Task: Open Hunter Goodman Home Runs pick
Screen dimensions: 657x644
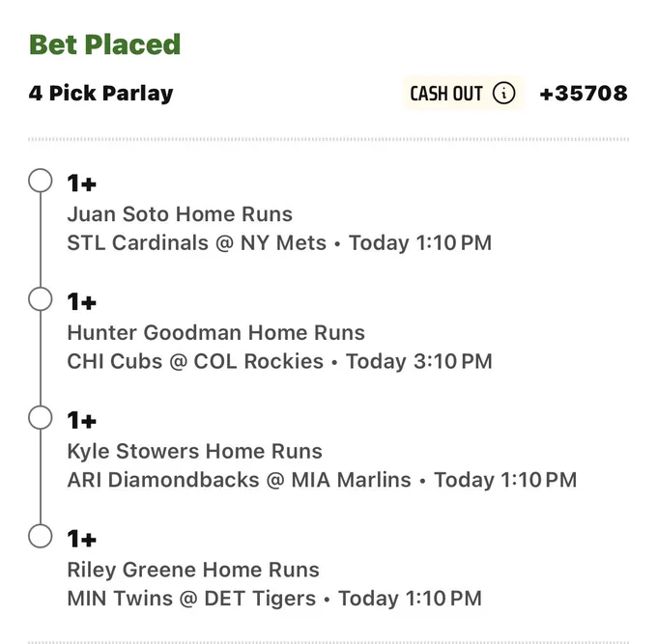Action: pyautogui.click(x=215, y=332)
